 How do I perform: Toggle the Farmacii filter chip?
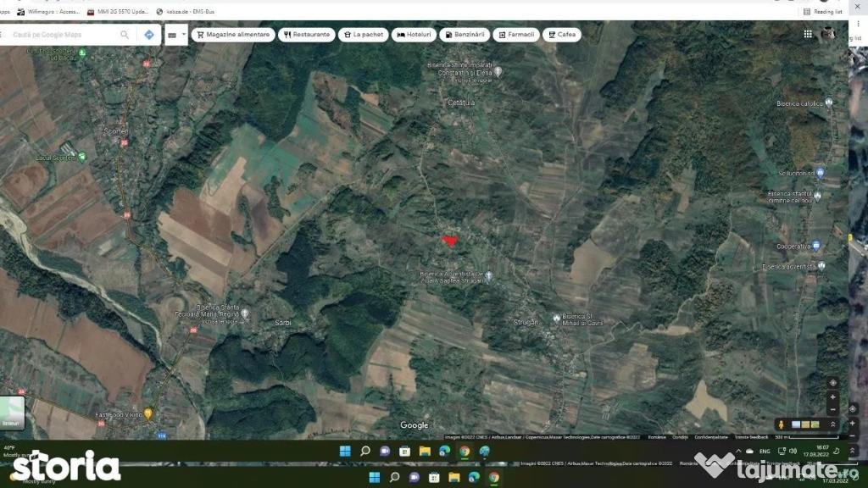[516, 35]
